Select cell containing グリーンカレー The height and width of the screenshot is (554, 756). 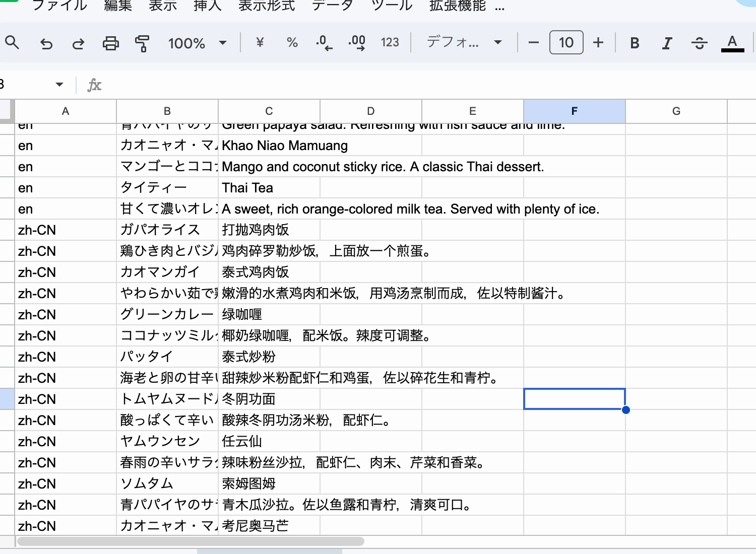[x=167, y=315]
